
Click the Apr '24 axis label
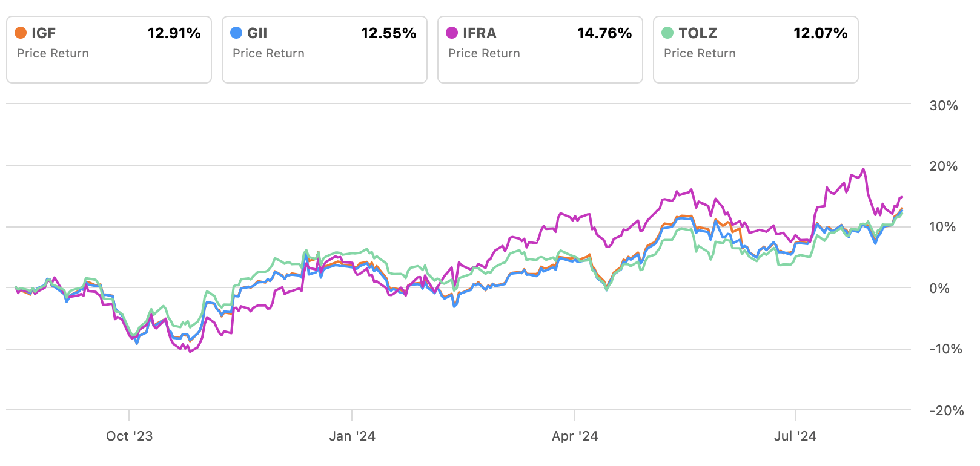[575, 436]
